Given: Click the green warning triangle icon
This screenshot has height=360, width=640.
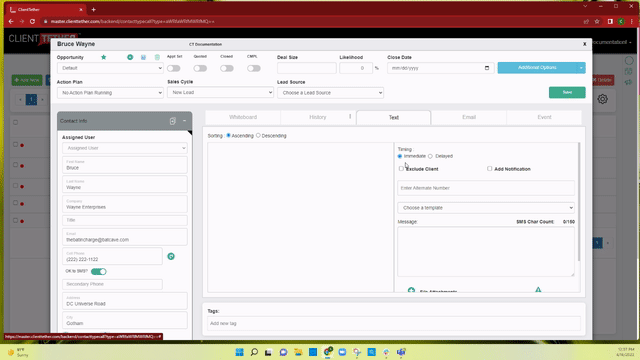Looking at the screenshot, I should coord(538,289).
